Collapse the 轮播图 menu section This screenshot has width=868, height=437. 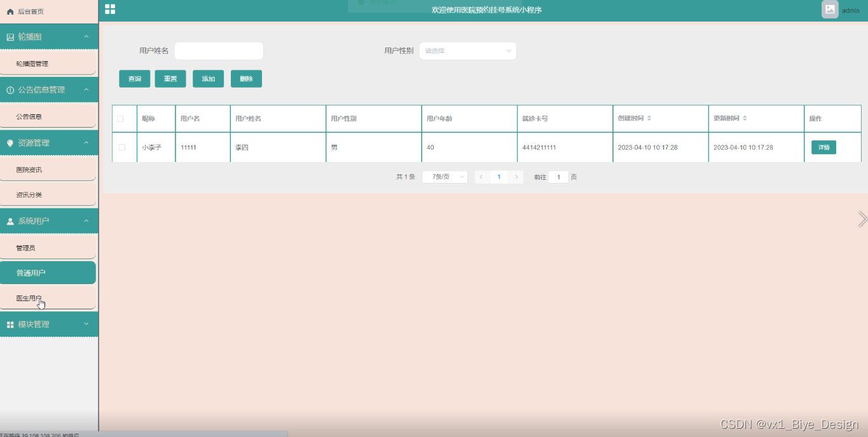[86, 37]
